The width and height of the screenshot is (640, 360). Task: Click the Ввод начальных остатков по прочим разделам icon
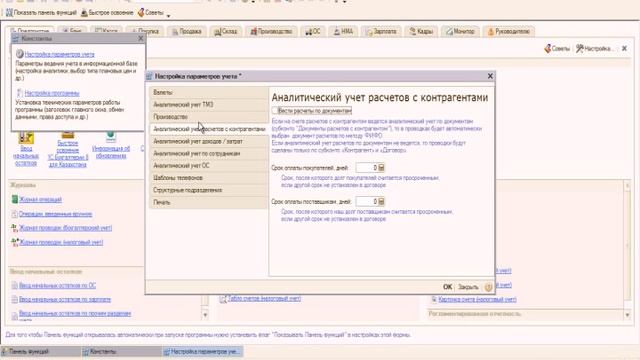click(15, 315)
